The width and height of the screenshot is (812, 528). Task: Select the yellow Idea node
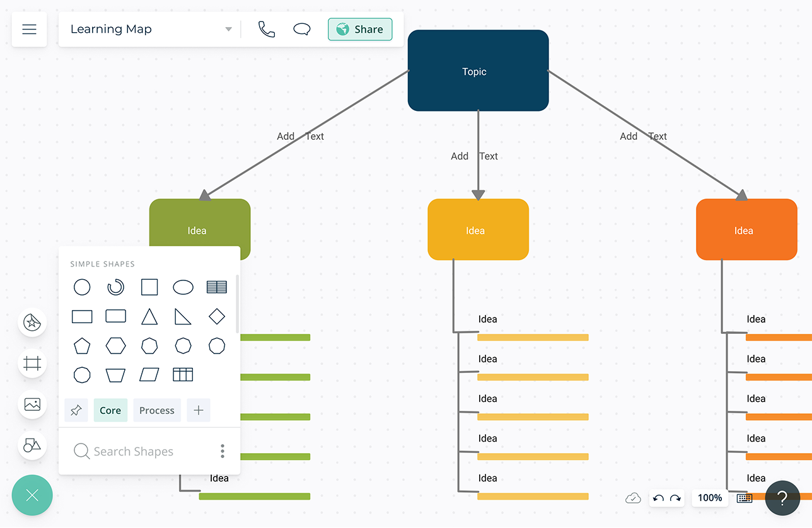(x=478, y=230)
